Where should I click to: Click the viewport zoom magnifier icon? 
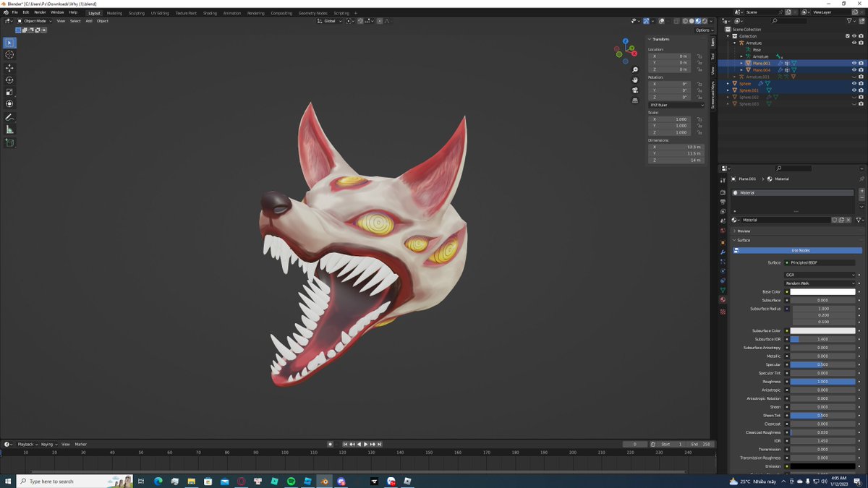click(635, 70)
